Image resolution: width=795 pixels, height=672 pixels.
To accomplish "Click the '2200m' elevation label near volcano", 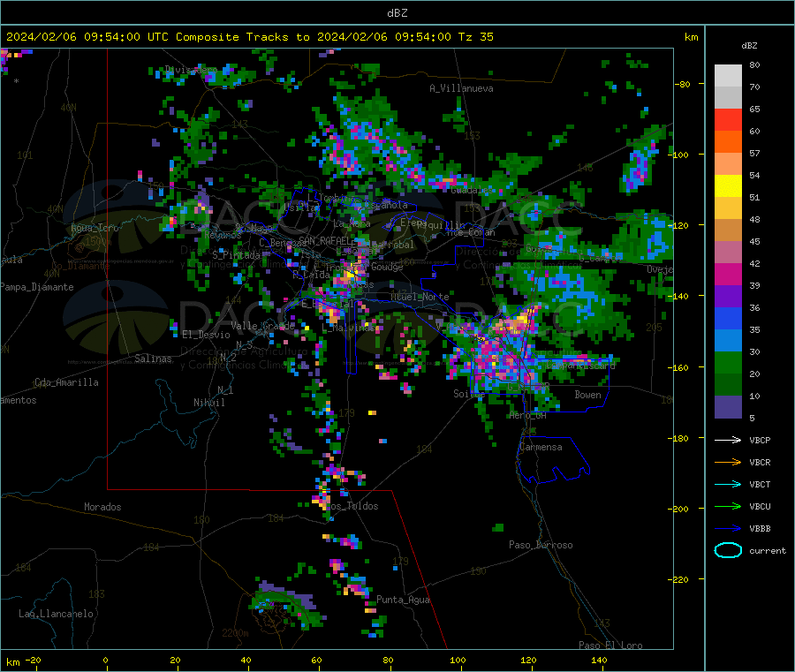I will [x=235, y=633].
